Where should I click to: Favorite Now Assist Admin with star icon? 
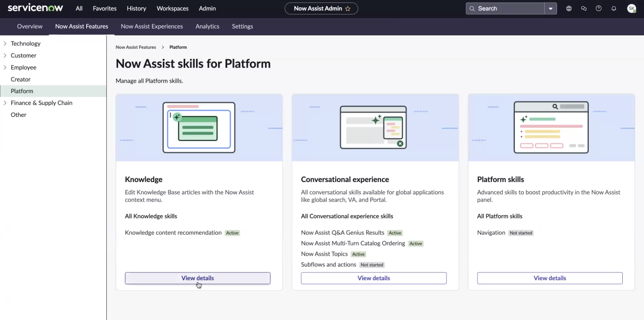click(348, 9)
